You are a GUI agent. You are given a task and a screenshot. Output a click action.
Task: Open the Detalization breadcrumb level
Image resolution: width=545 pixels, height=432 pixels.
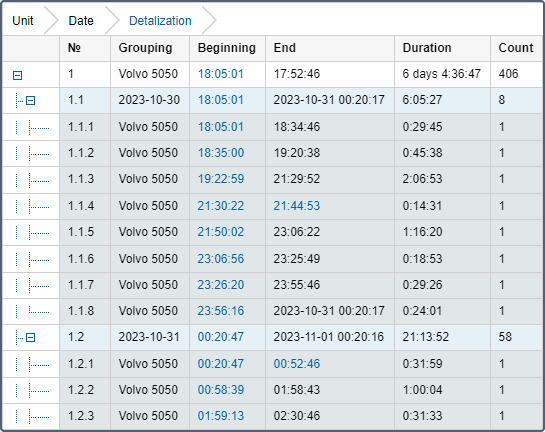pos(160,21)
